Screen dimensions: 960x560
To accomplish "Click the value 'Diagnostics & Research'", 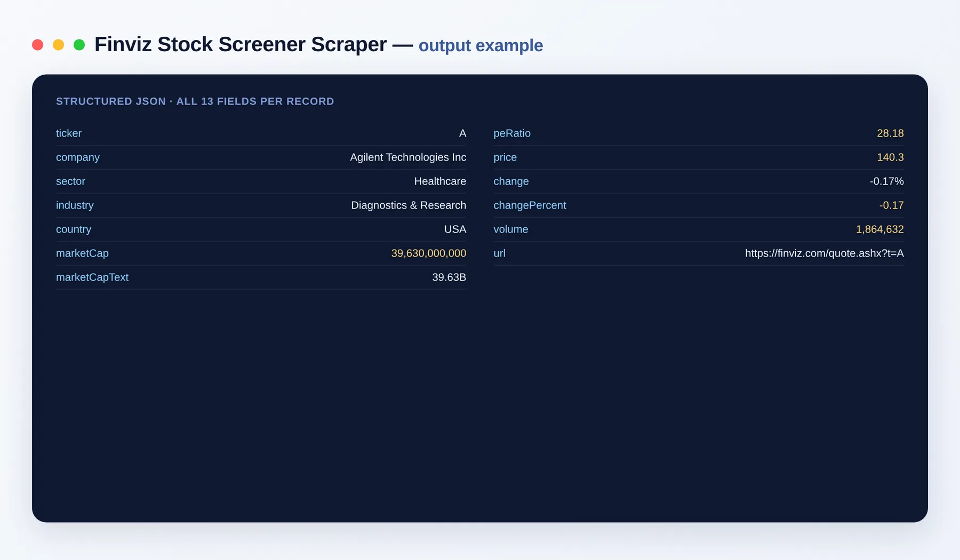I will pos(409,205).
